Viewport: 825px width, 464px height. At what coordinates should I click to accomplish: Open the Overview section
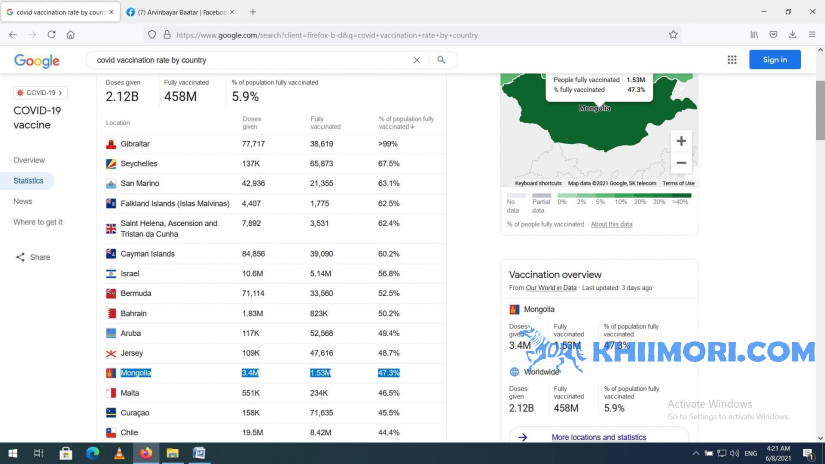pos(29,160)
